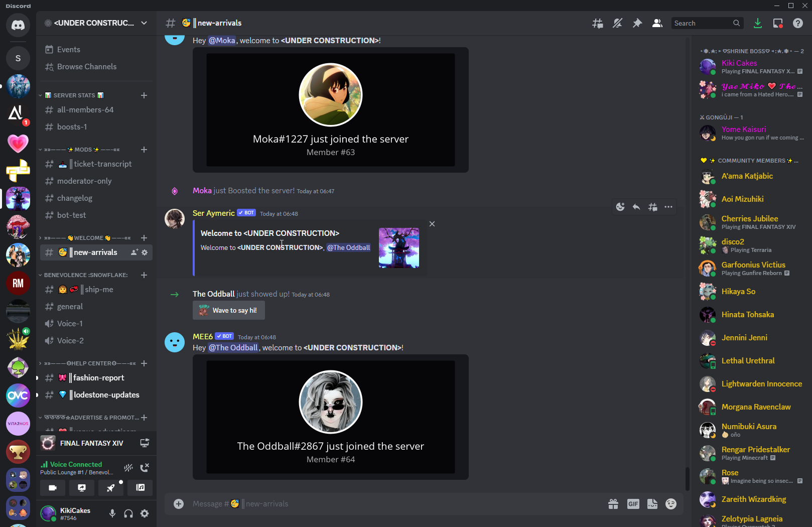Select the moderator-only channel
Screen dimensions: 812x527
pyautogui.click(x=96, y=181)
